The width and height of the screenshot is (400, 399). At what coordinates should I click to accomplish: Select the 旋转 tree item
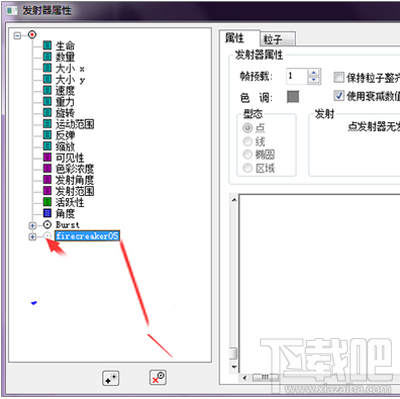65,113
